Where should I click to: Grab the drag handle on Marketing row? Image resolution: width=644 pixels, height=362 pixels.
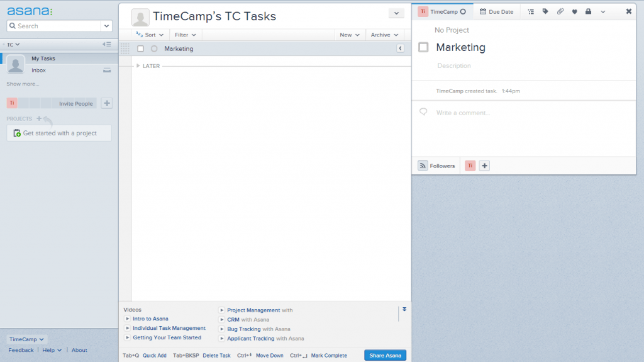pos(125,48)
